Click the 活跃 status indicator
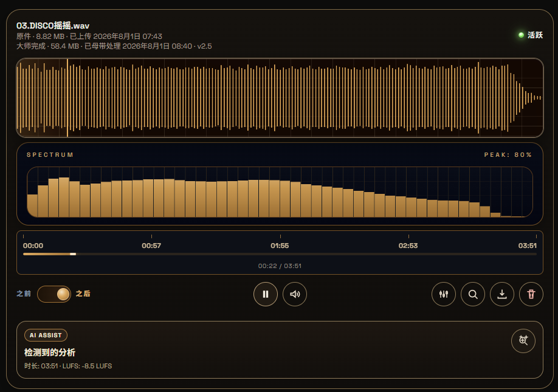 tap(531, 35)
